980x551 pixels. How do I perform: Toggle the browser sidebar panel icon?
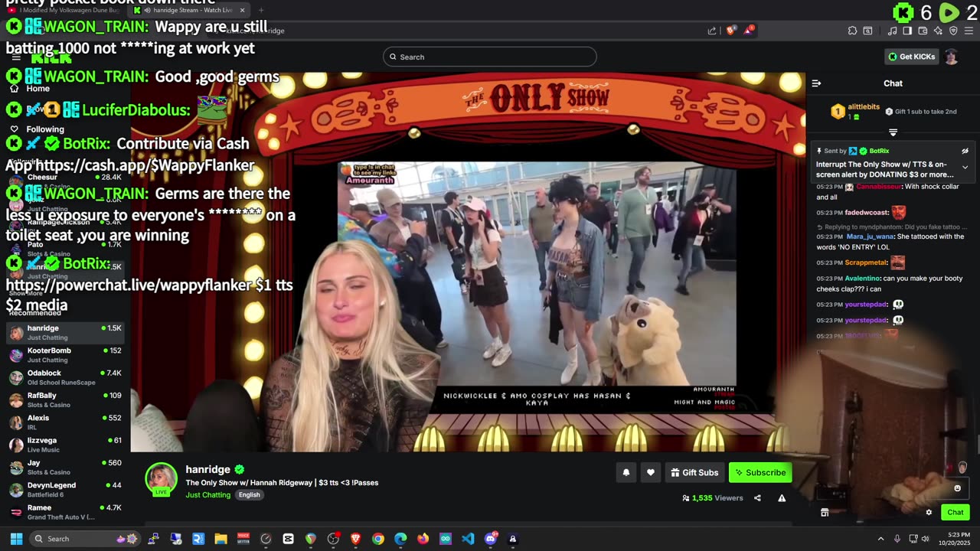(x=907, y=31)
